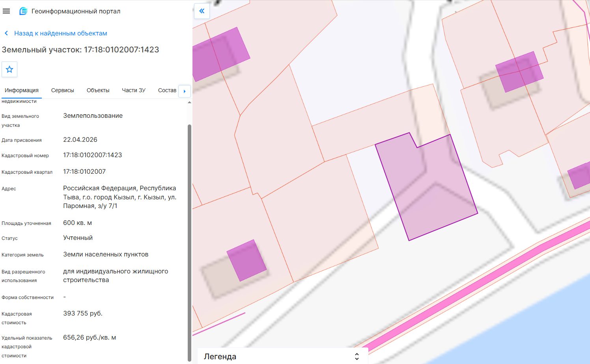Click the Адрес field label
This screenshot has width=590, height=364.
(9, 189)
